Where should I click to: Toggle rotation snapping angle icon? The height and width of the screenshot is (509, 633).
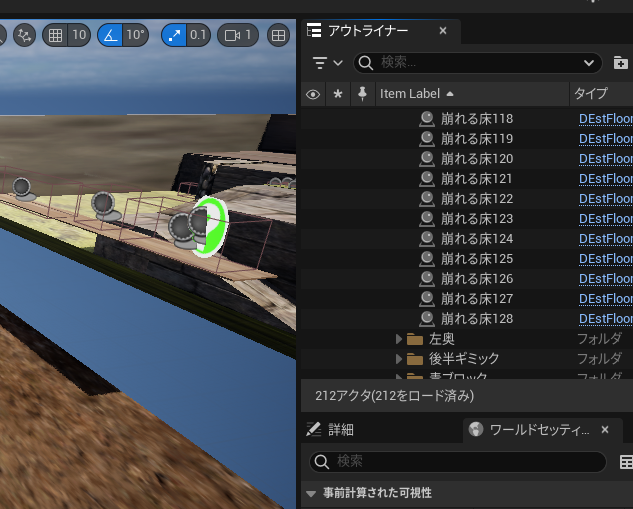point(110,36)
